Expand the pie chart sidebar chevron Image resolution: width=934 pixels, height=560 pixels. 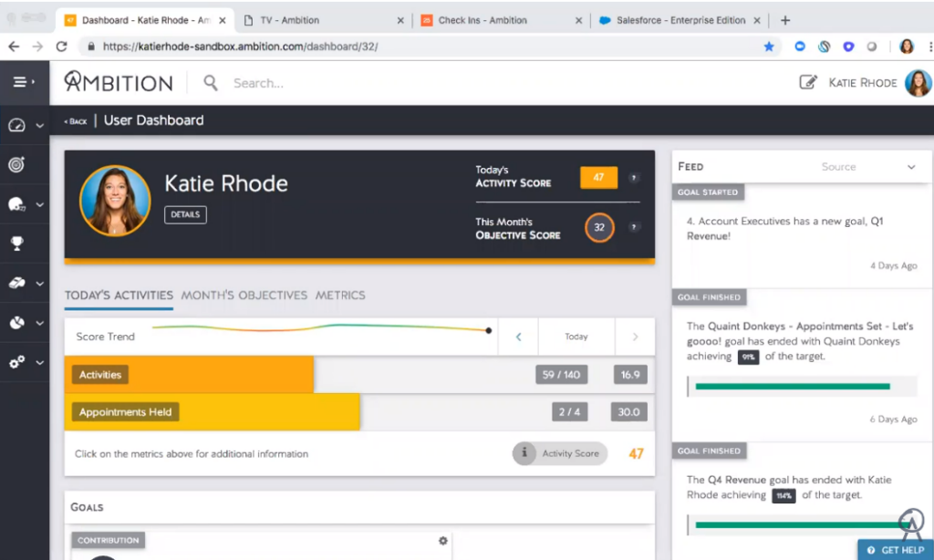pyautogui.click(x=40, y=323)
